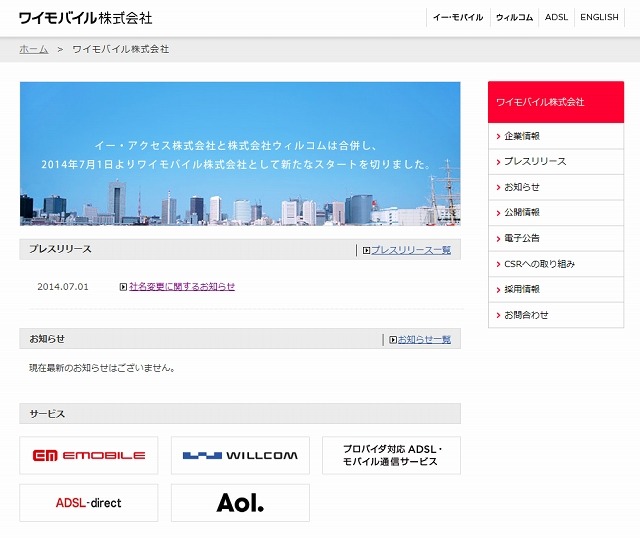640x538 pixels.
Task: Select ADSL in the top navigation
Action: tap(556, 17)
